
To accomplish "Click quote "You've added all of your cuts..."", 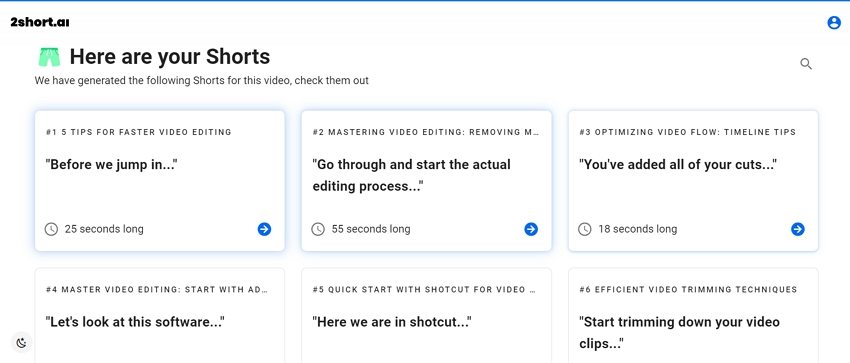I will point(678,164).
